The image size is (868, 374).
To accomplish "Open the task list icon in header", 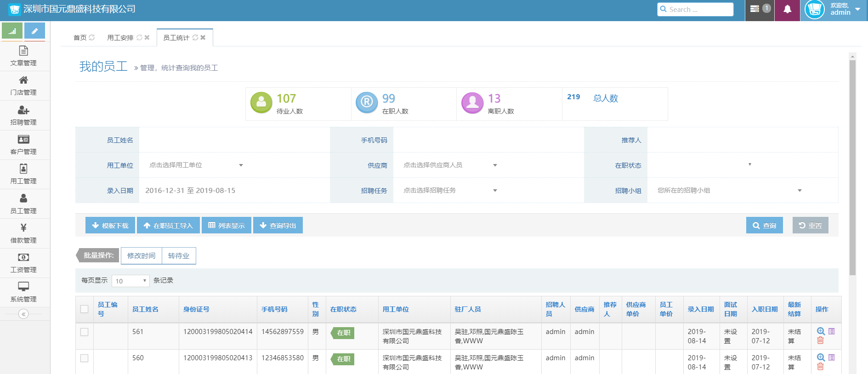I will [x=755, y=9].
